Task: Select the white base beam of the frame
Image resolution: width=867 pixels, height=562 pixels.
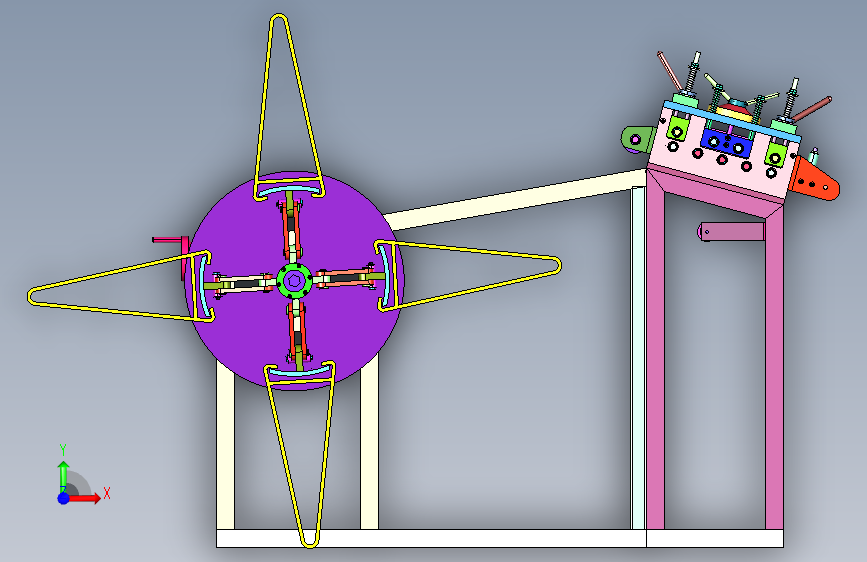Action: pyautogui.click(x=431, y=538)
